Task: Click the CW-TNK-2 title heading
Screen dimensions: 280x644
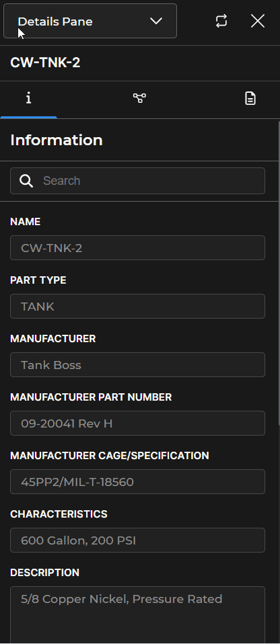Action: coord(45,63)
